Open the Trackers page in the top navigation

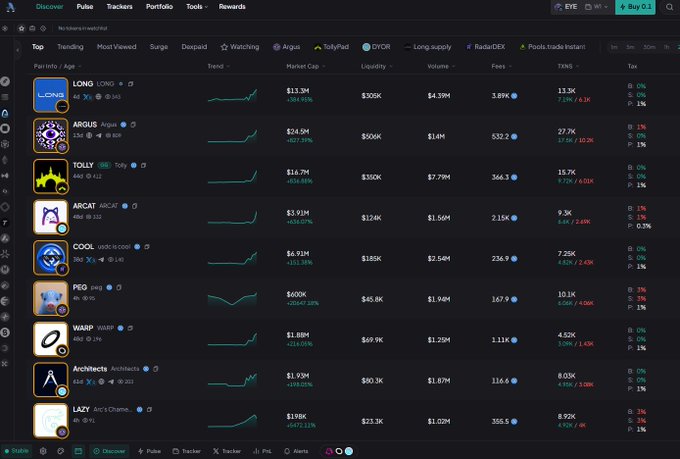pyautogui.click(x=119, y=7)
